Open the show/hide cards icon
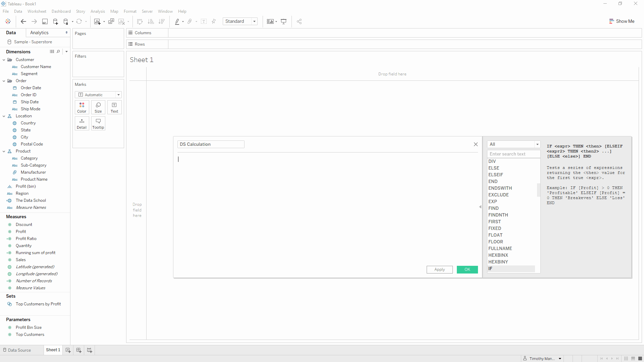Image resolution: width=644 pixels, height=362 pixels. 270,21
